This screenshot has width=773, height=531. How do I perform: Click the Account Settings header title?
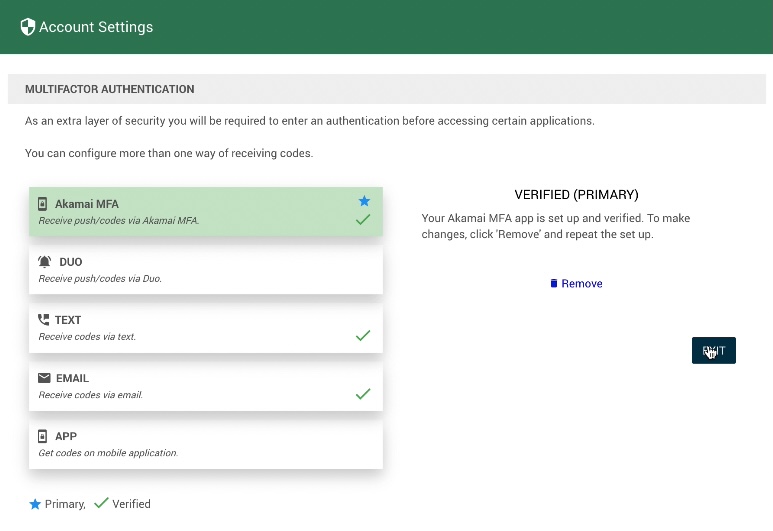[96, 27]
